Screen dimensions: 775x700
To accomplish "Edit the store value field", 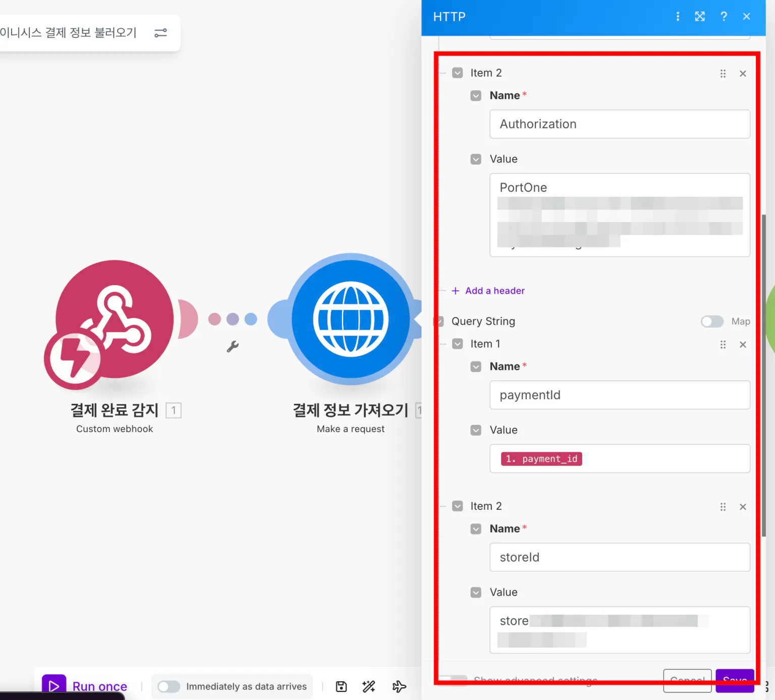I will click(620, 630).
